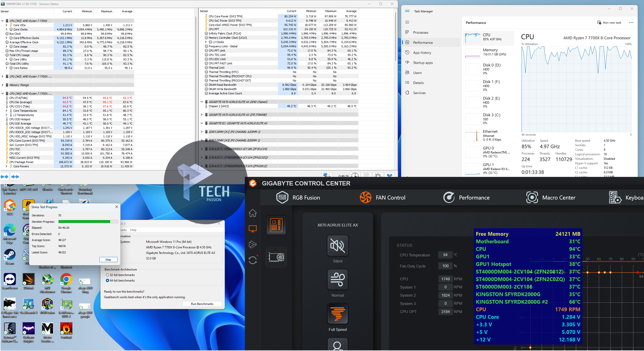Select the Normal fan mode icon
Image resolution: width=644 pixels, height=351 pixels.
click(337, 280)
